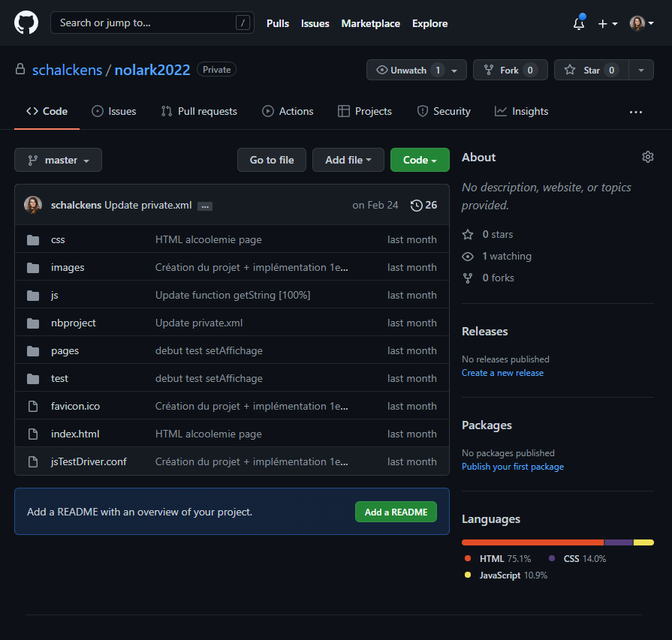Star the repository
The image size is (672, 640).
[x=592, y=70]
